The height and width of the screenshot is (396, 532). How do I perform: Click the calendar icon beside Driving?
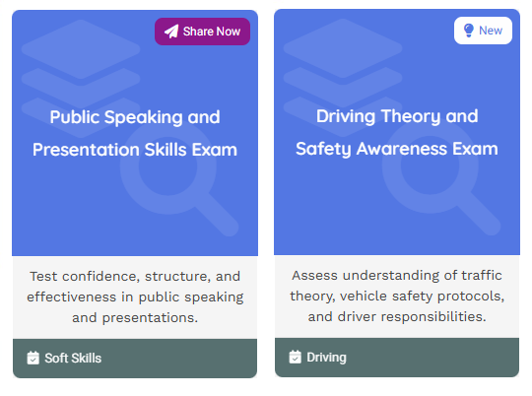(x=295, y=357)
